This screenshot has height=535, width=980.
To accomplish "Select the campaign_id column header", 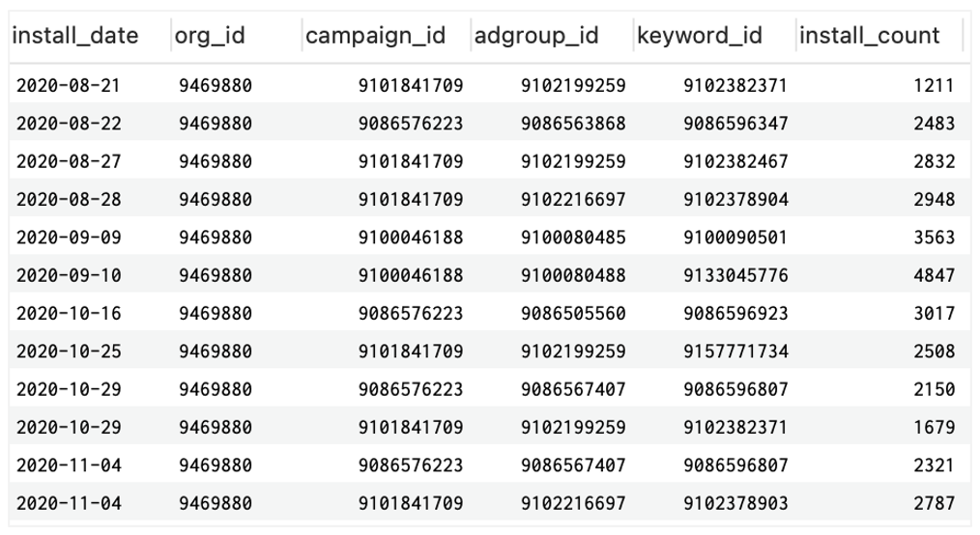I will (x=376, y=36).
